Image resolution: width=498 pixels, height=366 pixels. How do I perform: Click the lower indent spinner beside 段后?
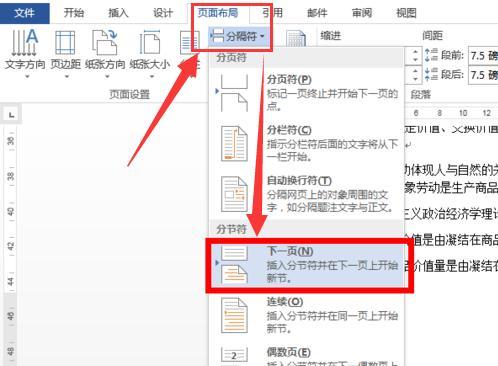click(x=415, y=75)
